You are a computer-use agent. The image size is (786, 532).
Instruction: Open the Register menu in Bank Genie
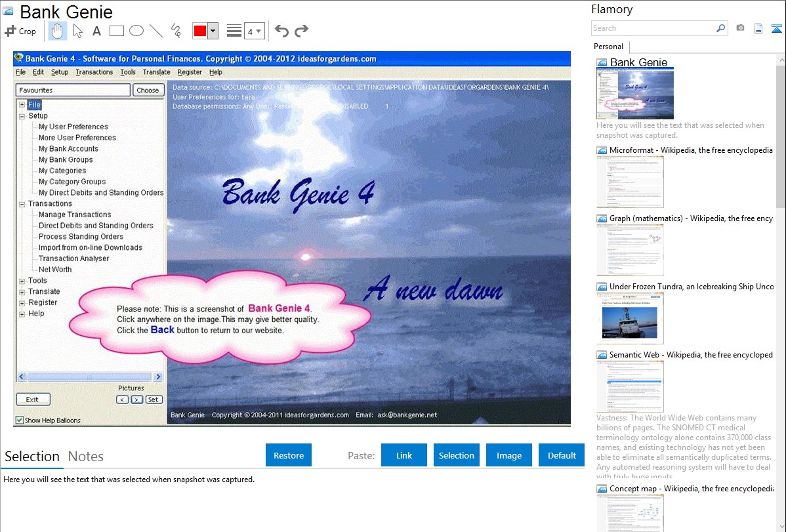190,72
